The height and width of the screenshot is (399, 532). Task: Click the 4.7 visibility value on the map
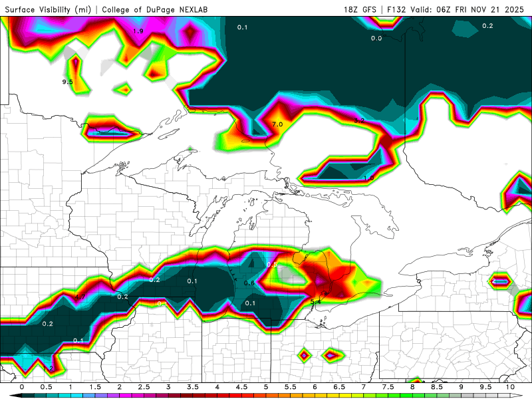(80, 297)
